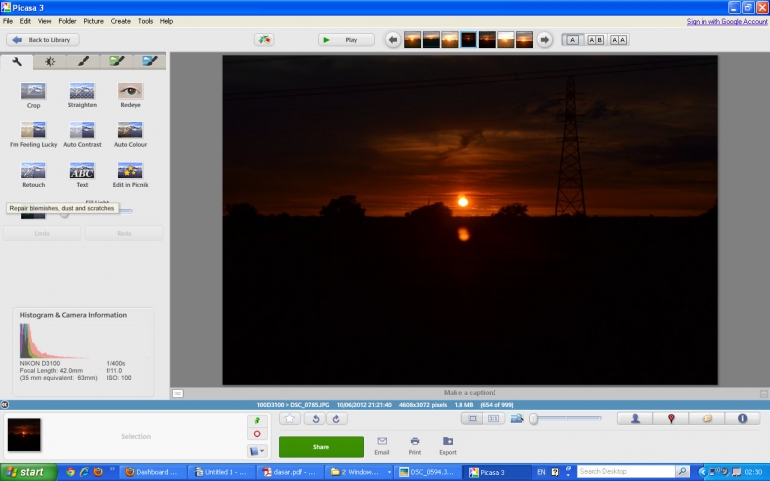
Task: Toggle the places map pin panel
Action: pyautogui.click(x=670, y=419)
